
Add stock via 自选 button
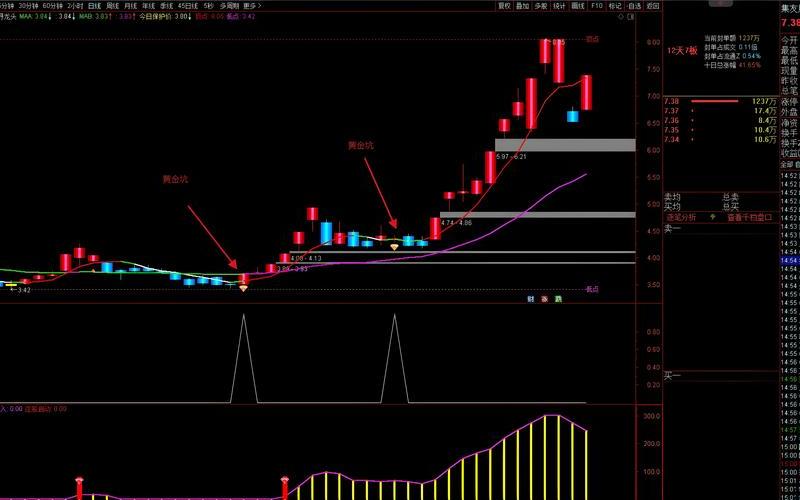coord(634,6)
